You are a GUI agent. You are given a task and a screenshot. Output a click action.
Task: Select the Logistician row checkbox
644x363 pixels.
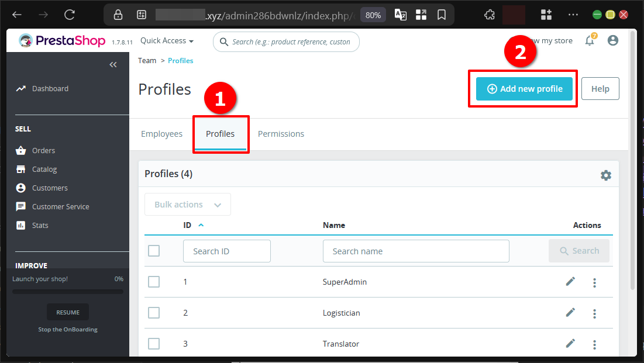tap(154, 312)
